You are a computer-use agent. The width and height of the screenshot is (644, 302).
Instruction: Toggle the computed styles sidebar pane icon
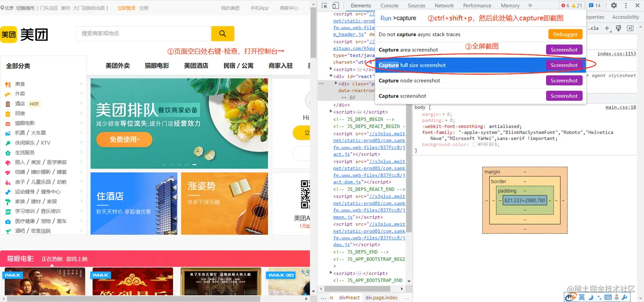629,28
